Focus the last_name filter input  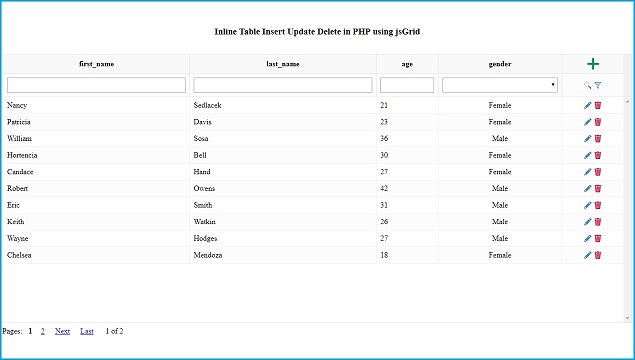[x=283, y=85]
